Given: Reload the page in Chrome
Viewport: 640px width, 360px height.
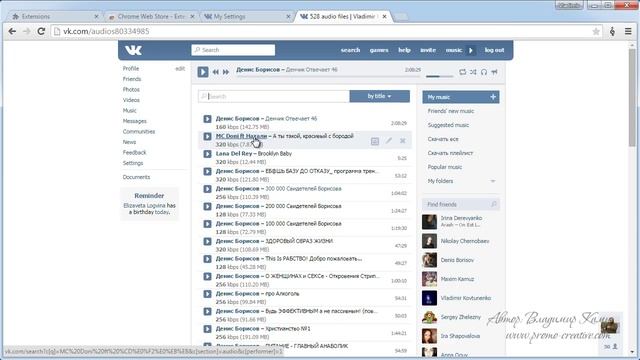Looking at the screenshot, I should click(41, 31).
